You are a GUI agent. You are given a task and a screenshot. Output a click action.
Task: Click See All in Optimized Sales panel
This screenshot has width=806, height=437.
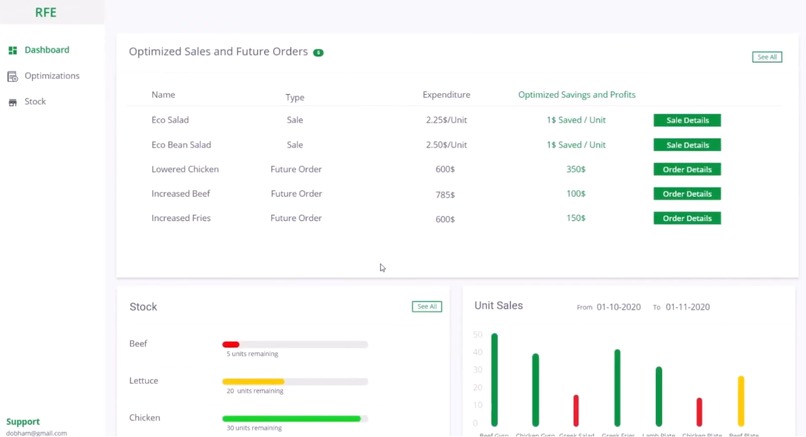[x=767, y=57]
